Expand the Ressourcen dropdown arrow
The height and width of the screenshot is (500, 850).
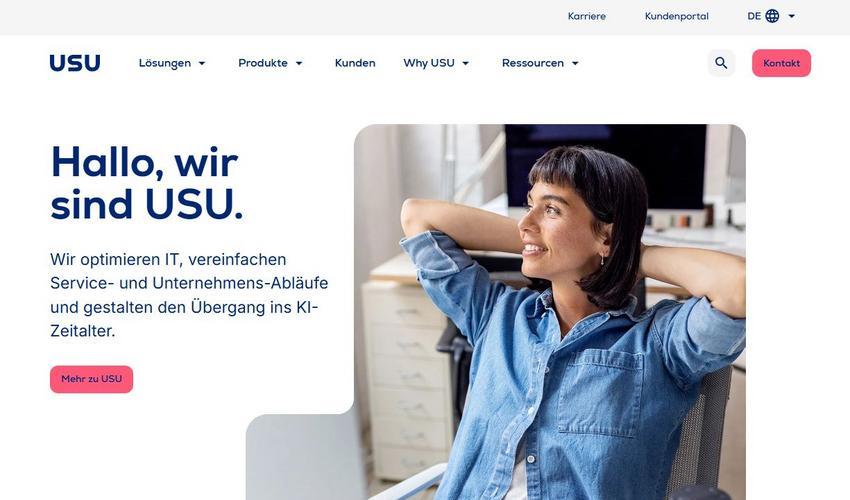[x=575, y=63]
